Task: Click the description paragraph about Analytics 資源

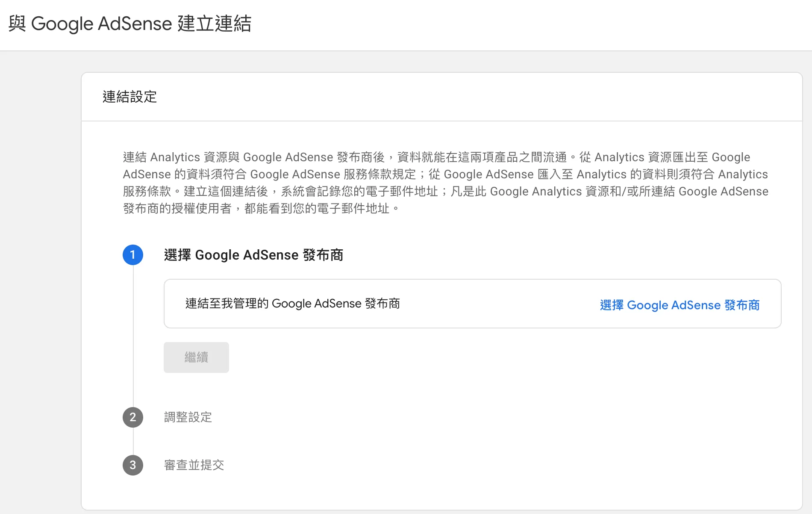Action: pyautogui.click(x=445, y=183)
